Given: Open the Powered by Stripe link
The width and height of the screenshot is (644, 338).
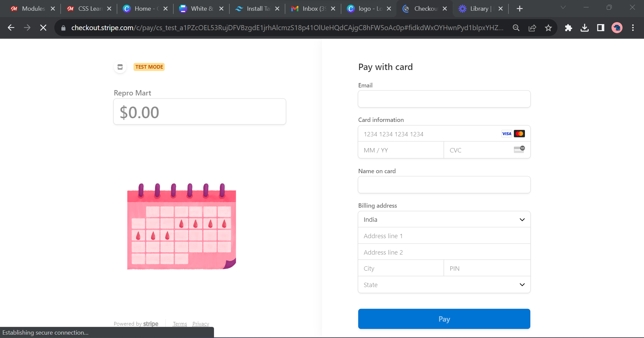Looking at the screenshot, I should [x=136, y=324].
